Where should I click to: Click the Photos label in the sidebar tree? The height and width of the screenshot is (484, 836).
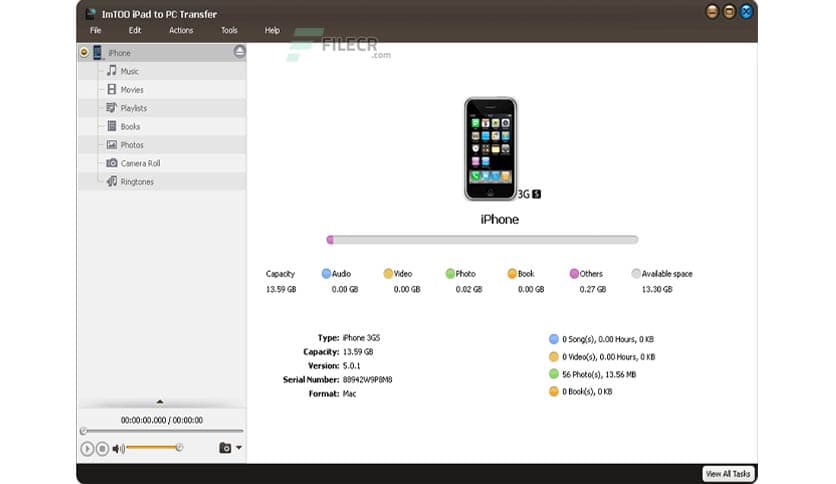point(132,145)
